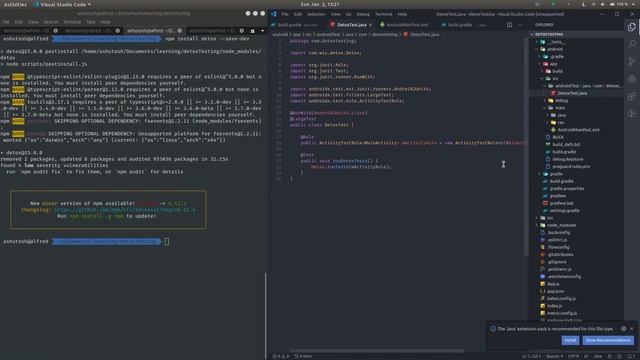Screen dimensions: 640x360
Task: Expand the .gradle folder
Action: coord(540,56)
